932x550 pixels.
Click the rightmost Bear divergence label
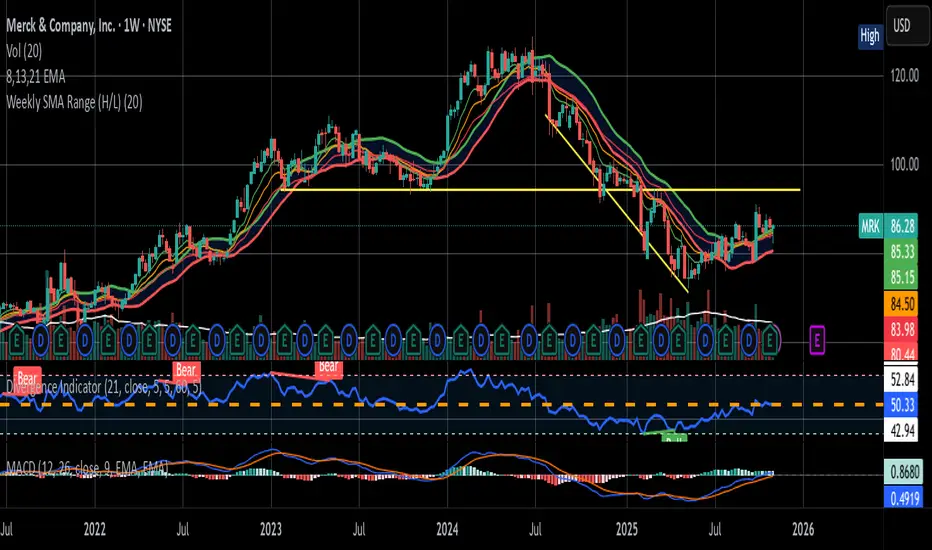click(x=330, y=367)
